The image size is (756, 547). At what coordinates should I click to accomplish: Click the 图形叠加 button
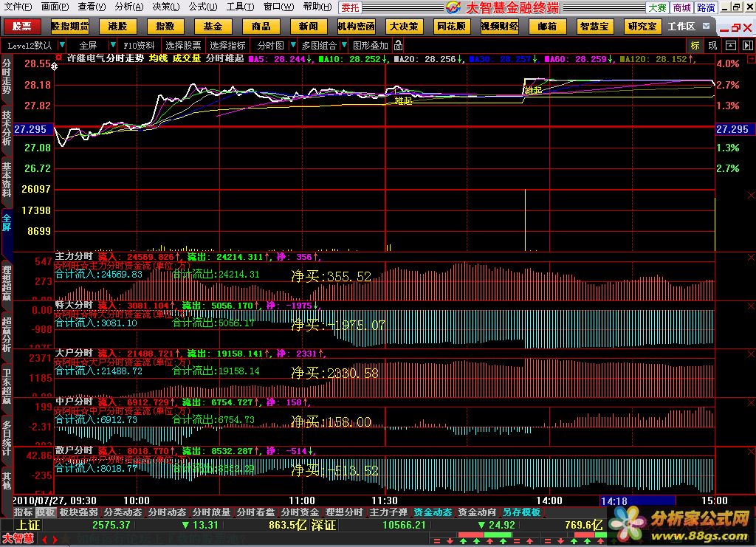[371, 45]
